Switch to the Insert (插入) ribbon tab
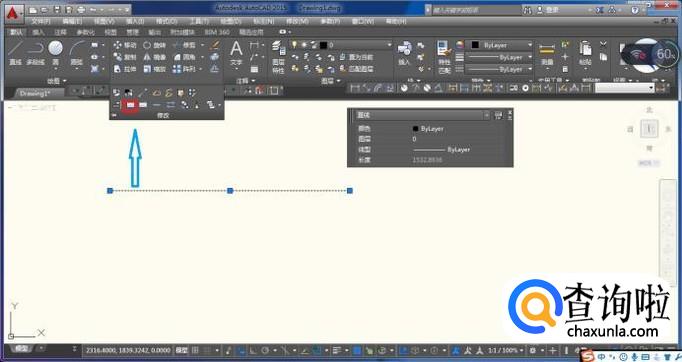The image size is (682, 362). tap(39, 32)
